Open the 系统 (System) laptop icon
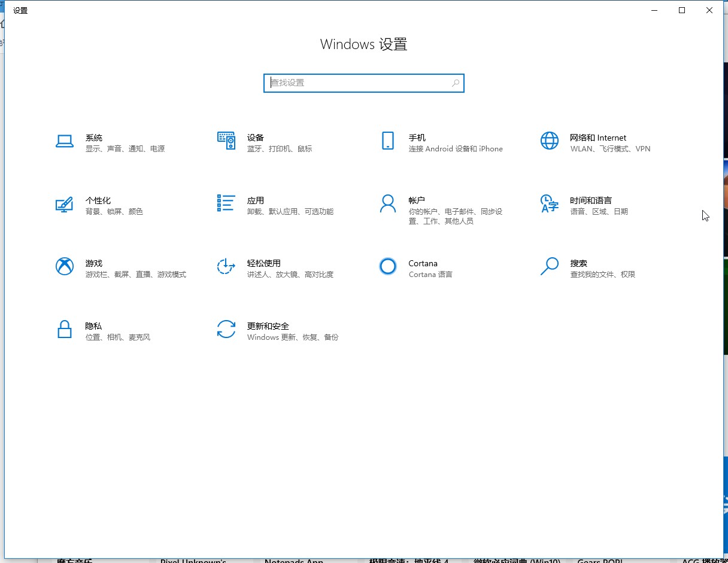This screenshot has width=728, height=563. (x=64, y=141)
